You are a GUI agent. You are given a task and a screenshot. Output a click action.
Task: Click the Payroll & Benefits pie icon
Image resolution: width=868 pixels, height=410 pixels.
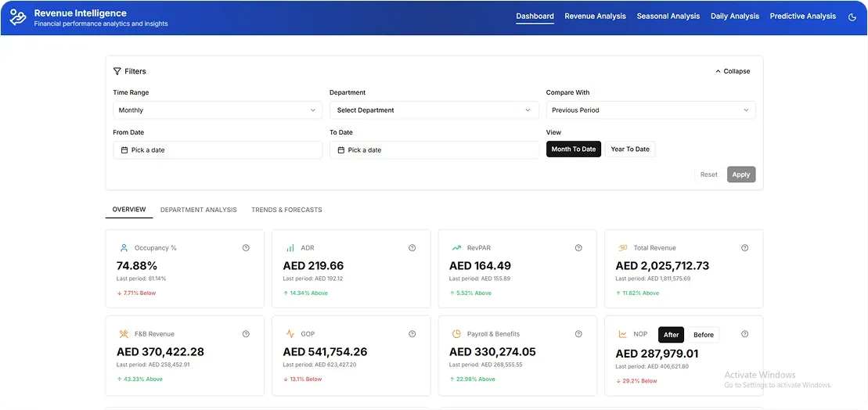tap(456, 334)
